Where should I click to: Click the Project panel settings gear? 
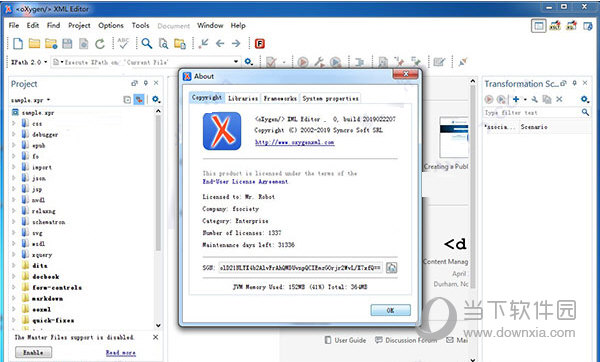156,99
